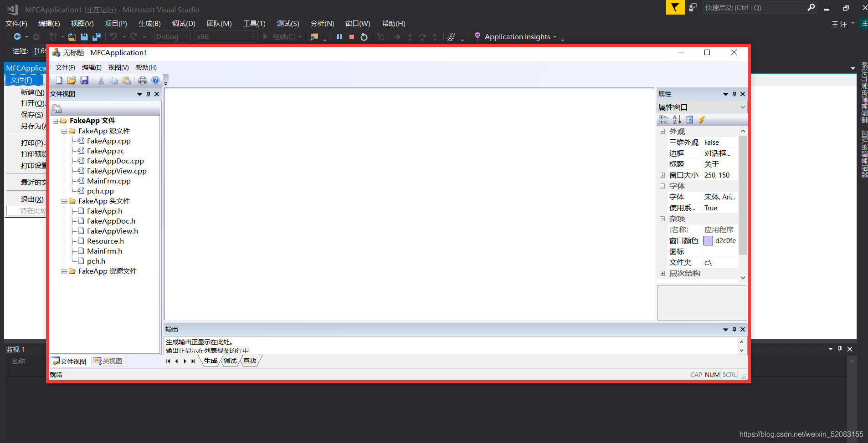868x443 pixels.
Task: Select the 调试 output tab
Action: point(230,361)
